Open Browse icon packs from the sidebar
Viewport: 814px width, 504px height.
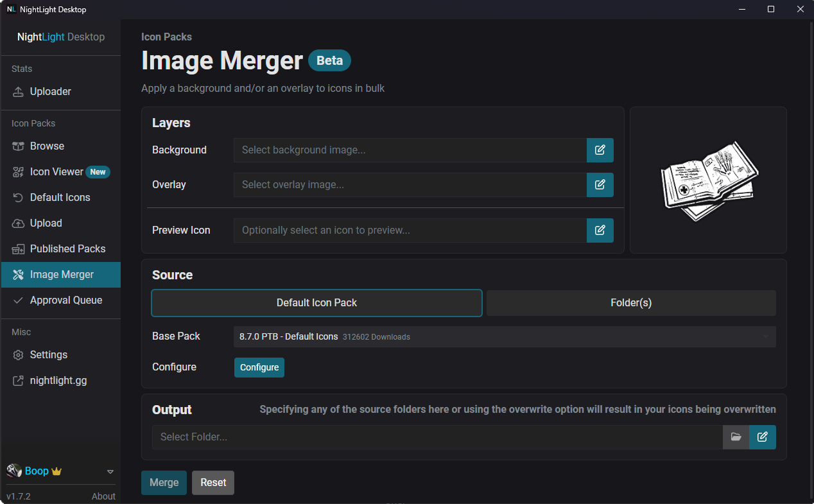(46, 146)
